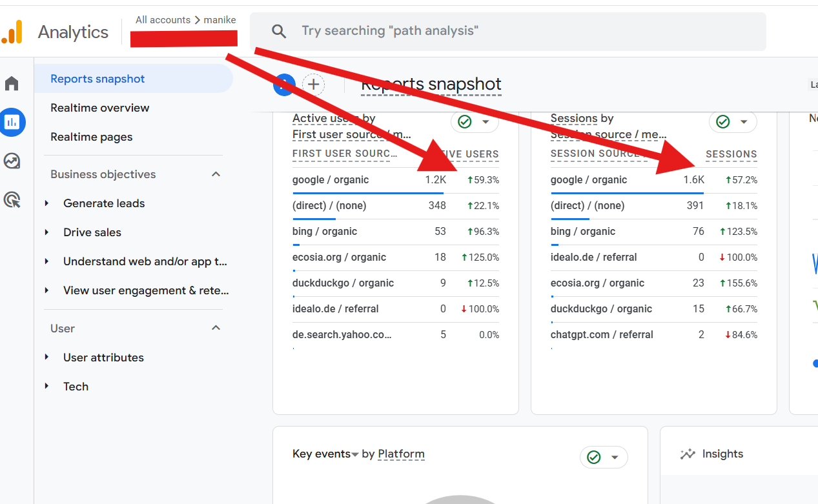
Task: Click green check on Active users card
Action: pos(464,122)
